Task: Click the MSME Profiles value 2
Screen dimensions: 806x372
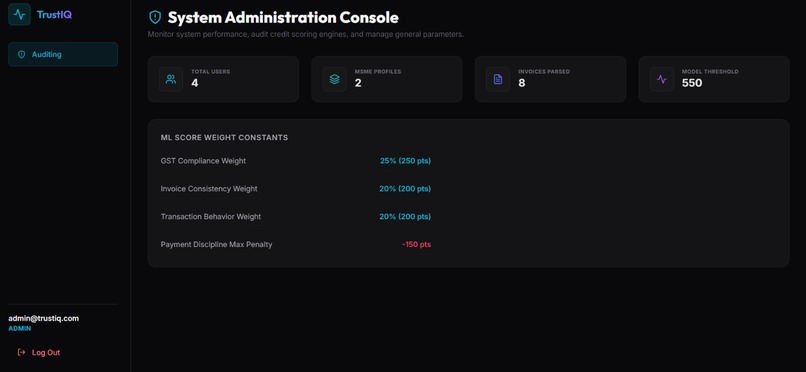Action: pos(358,83)
